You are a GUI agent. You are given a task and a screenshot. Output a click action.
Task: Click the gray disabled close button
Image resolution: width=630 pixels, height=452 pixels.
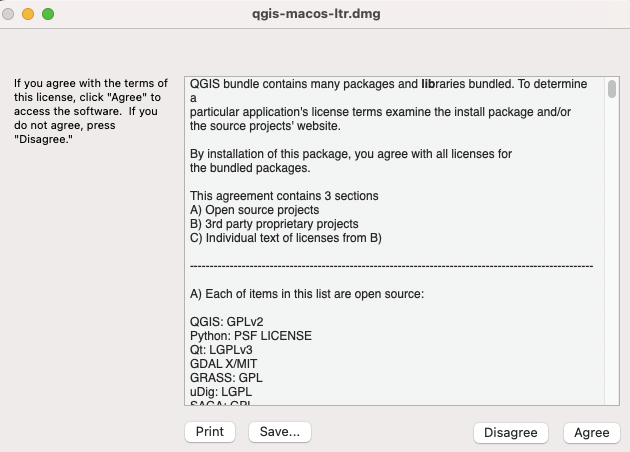coord(8,14)
